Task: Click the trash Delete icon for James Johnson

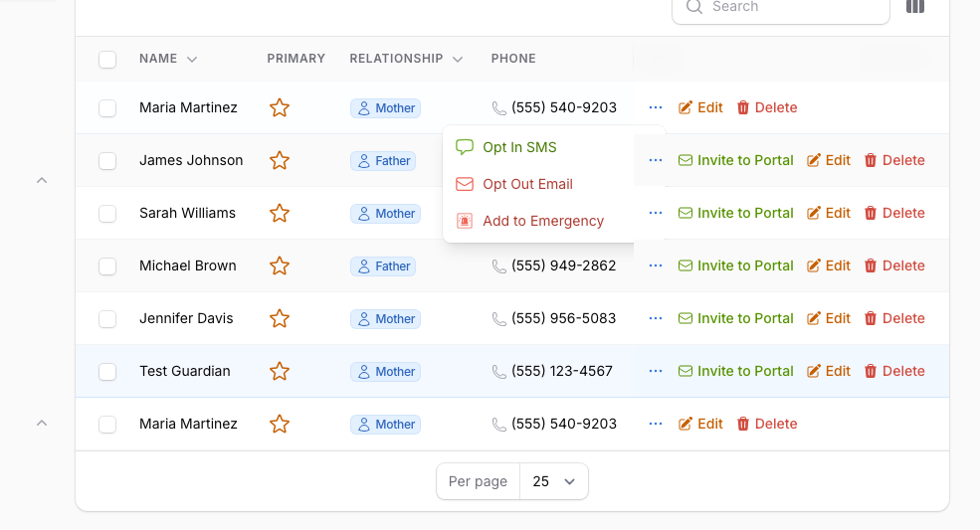Action: (x=871, y=161)
